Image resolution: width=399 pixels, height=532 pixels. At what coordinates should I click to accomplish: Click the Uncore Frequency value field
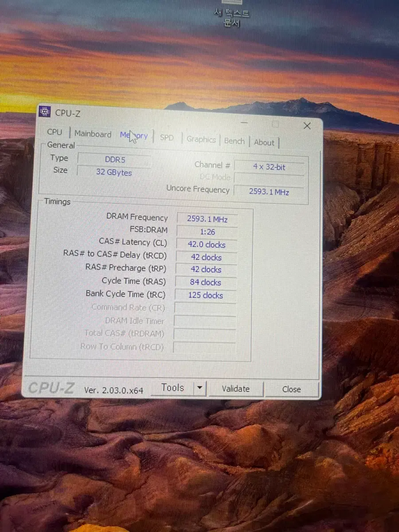click(x=269, y=192)
